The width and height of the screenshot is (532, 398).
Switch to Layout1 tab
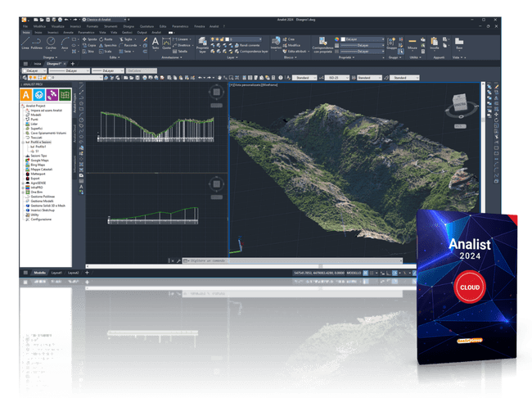pyautogui.click(x=56, y=273)
